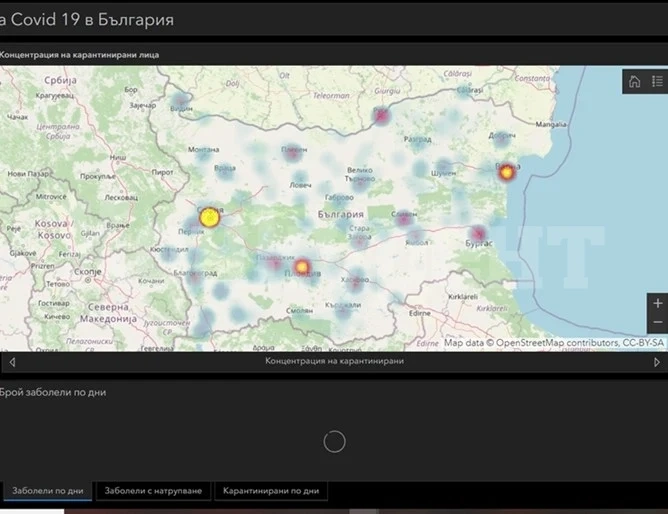Click the Скопје city label
This screenshot has width=668, height=514.
pyautogui.click(x=88, y=271)
